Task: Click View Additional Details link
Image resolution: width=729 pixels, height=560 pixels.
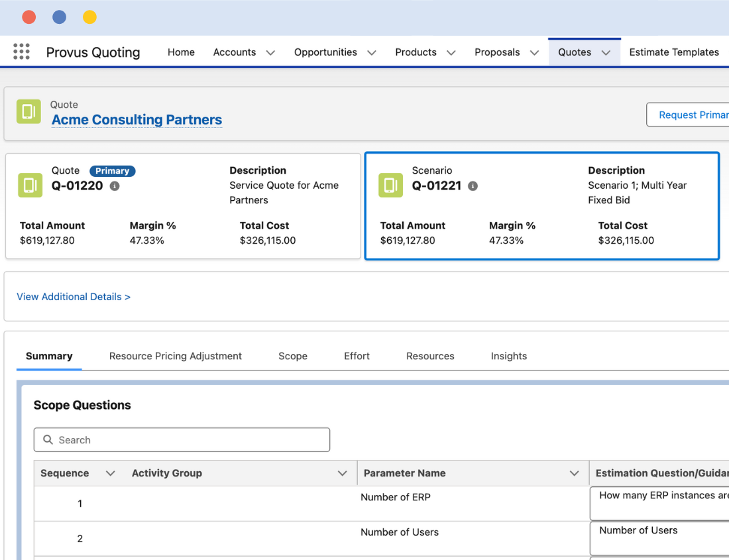Action: (74, 296)
